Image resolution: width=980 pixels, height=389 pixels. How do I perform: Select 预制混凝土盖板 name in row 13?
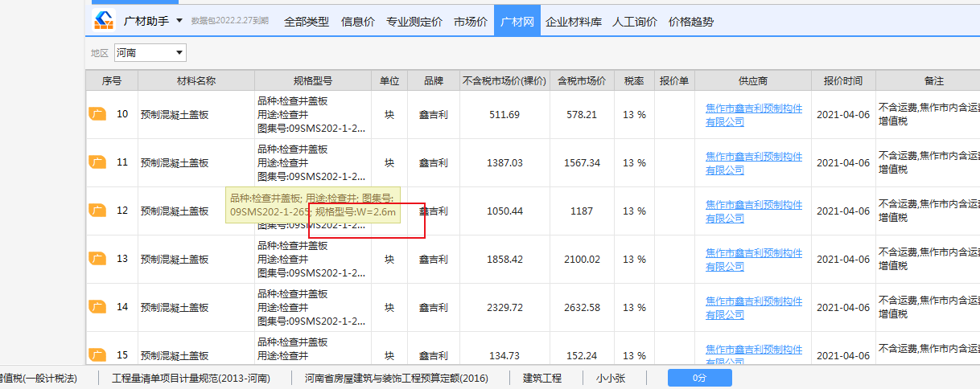click(x=174, y=260)
